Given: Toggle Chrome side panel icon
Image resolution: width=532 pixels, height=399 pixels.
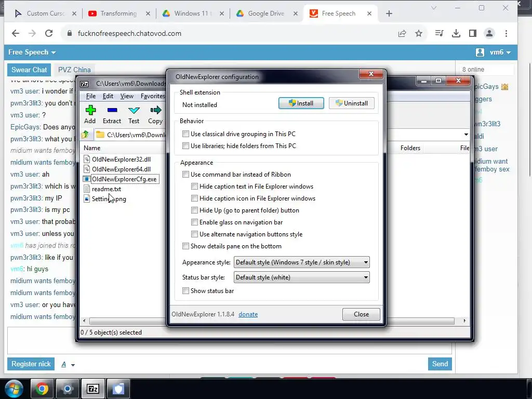Looking at the screenshot, I should click(x=473, y=33).
